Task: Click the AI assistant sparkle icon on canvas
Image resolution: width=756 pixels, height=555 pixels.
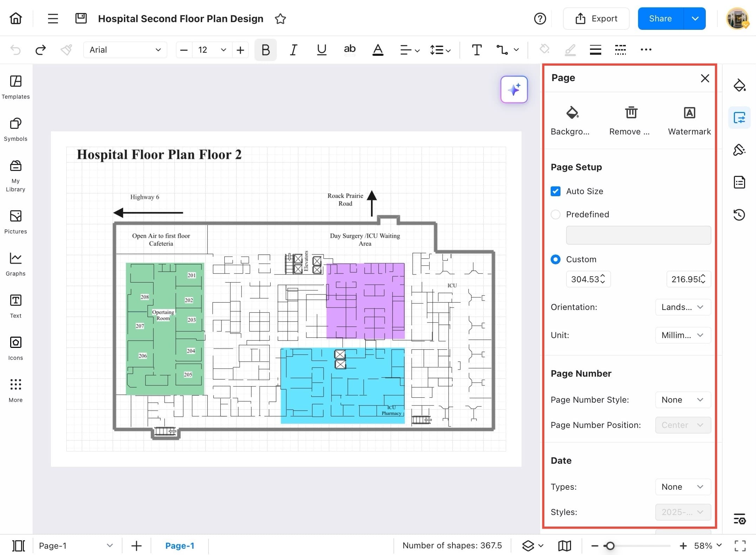Action: (x=514, y=90)
